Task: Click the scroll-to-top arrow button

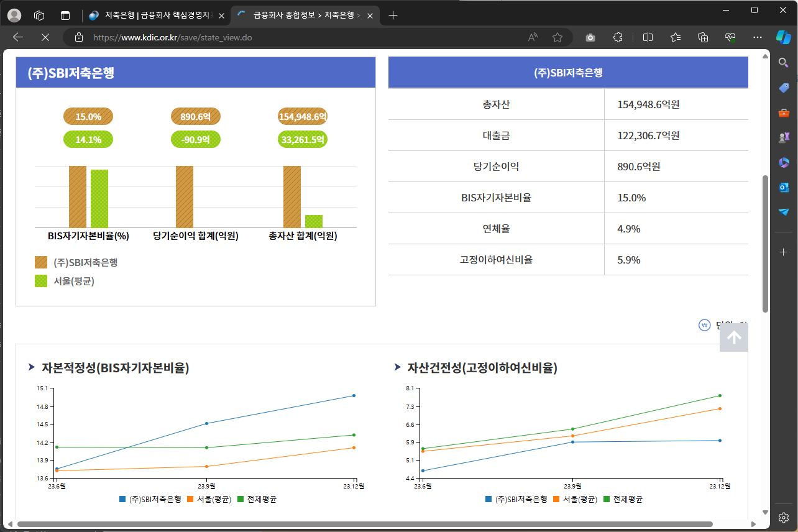Action: point(734,337)
